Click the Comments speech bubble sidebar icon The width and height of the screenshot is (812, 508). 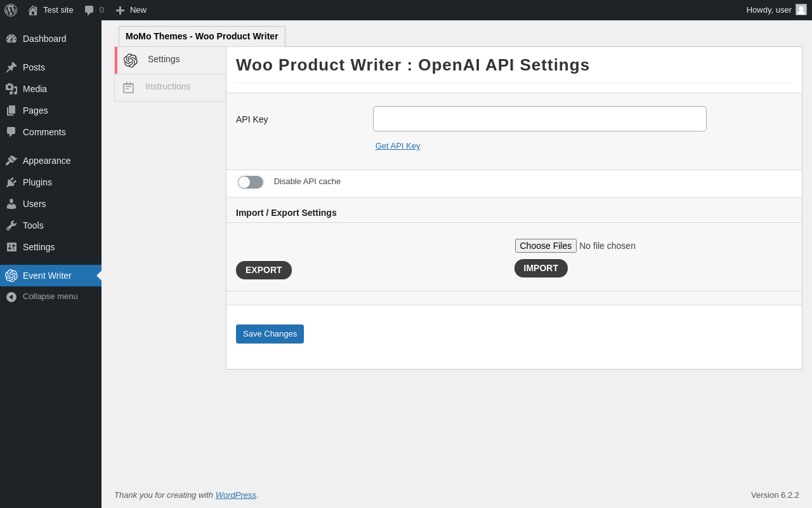coord(11,132)
